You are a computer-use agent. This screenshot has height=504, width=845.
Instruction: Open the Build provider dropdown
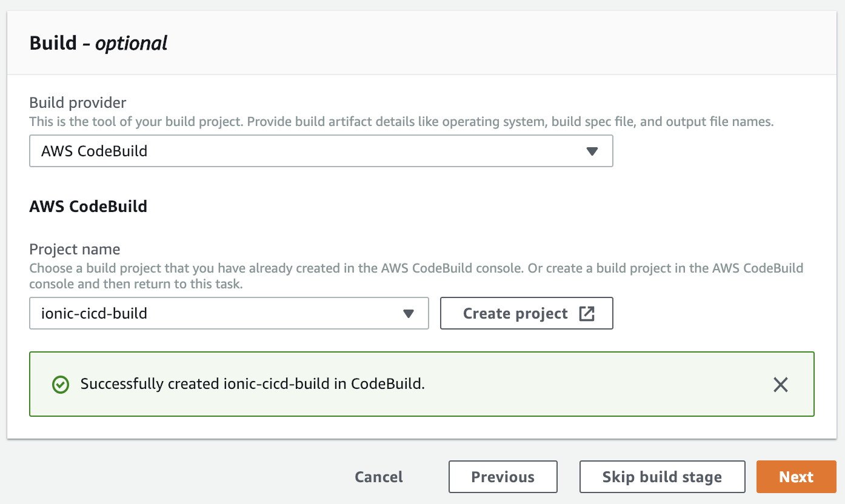pyautogui.click(x=321, y=151)
